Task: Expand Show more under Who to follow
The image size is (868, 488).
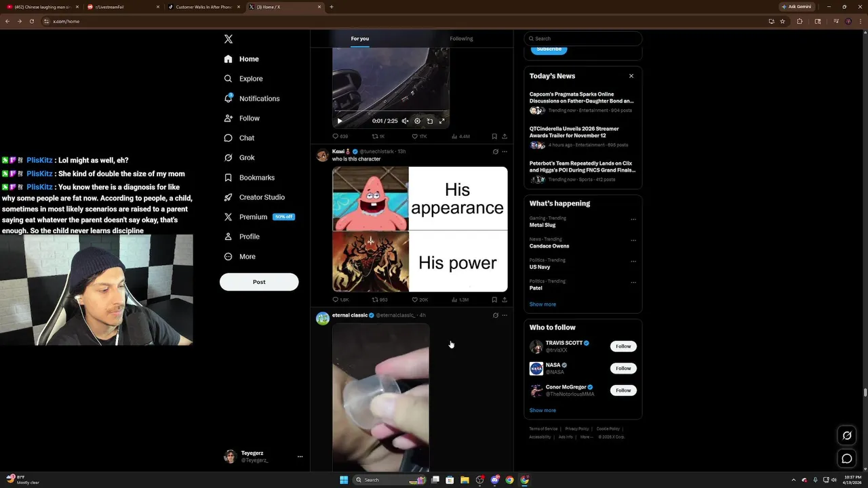Action: [x=542, y=410]
